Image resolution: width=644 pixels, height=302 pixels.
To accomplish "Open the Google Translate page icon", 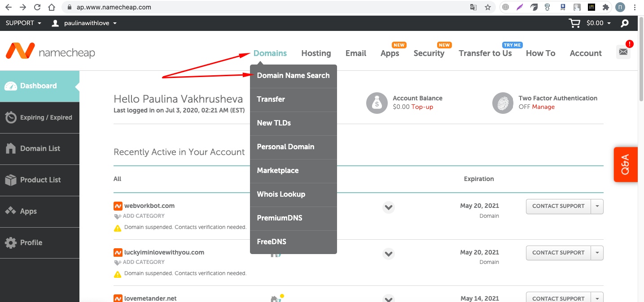I will pyautogui.click(x=473, y=7).
